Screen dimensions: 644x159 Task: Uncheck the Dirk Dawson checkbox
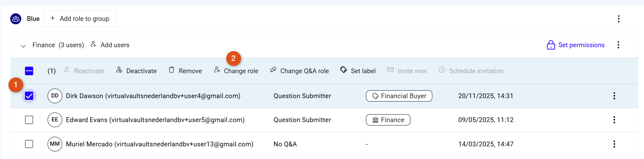pyautogui.click(x=29, y=96)
